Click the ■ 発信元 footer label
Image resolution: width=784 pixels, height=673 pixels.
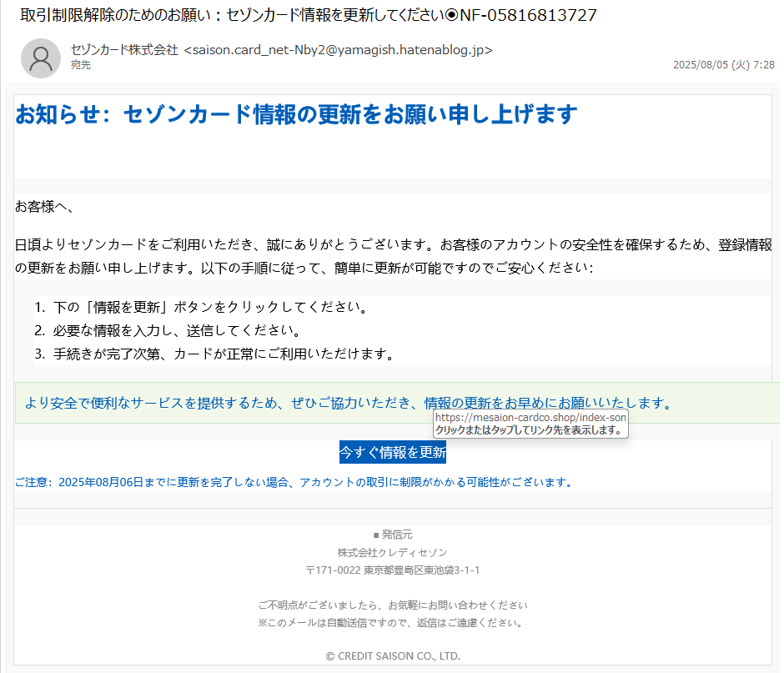(x=393, y=535)
